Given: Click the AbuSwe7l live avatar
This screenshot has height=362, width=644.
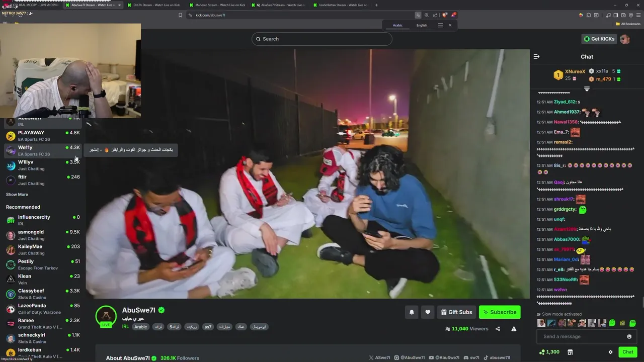Looking at the screenshot, I should pyautogui.click(x=106, y=316).
